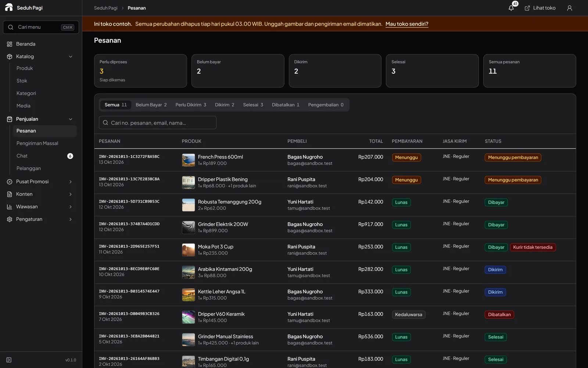The height and width of the screenshot is (368, 588).
Task: Click the Beranda dashboard icon
Action: point(10,44)
